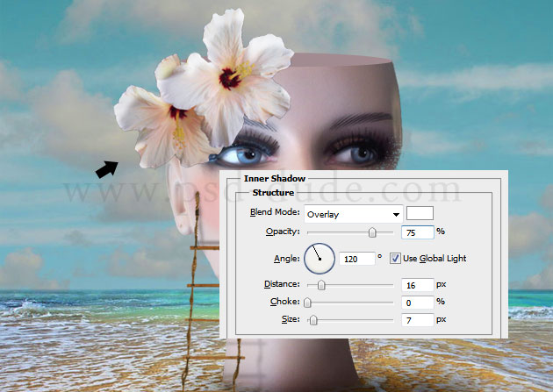Viewport: 553px width, 392px height.
Task: Click the Opacity slider handle
Action: 372,232
